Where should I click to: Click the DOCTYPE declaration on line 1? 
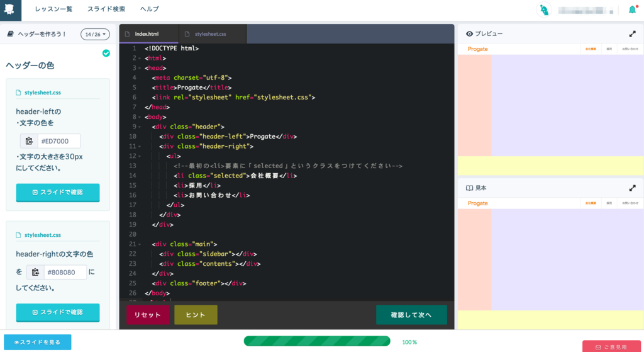pyautogui.click(x=172, y=48)
